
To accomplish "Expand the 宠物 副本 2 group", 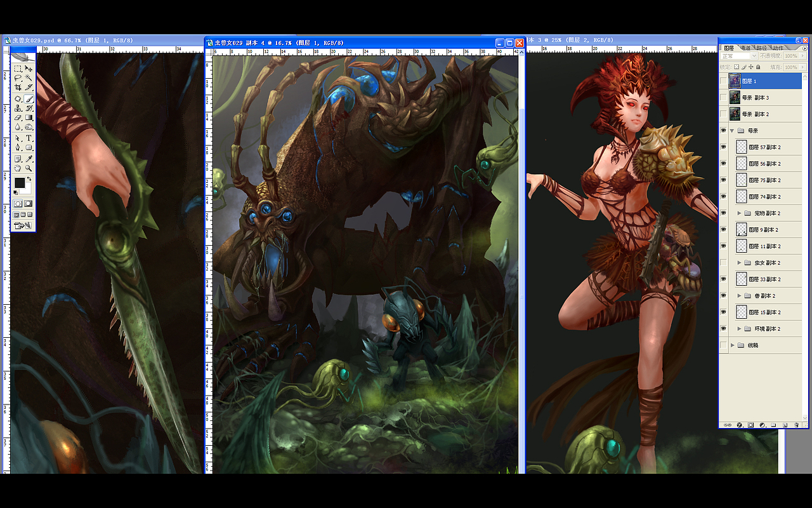I will (739, 213).
